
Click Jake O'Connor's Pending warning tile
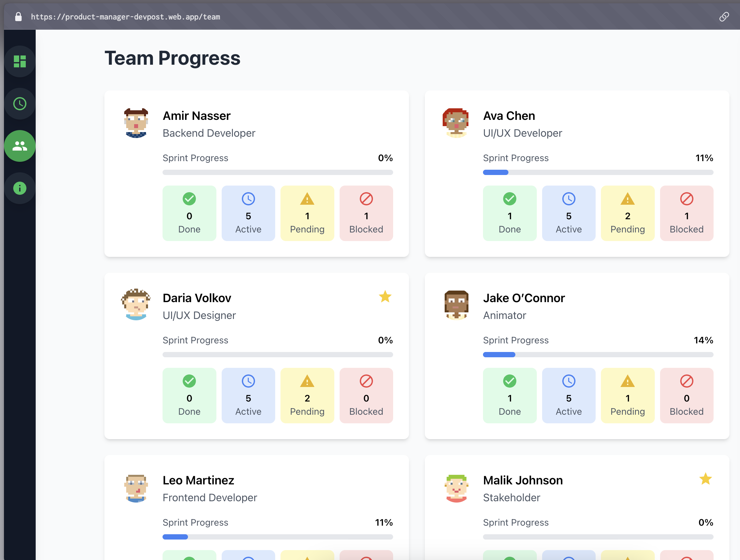point(627,395)
